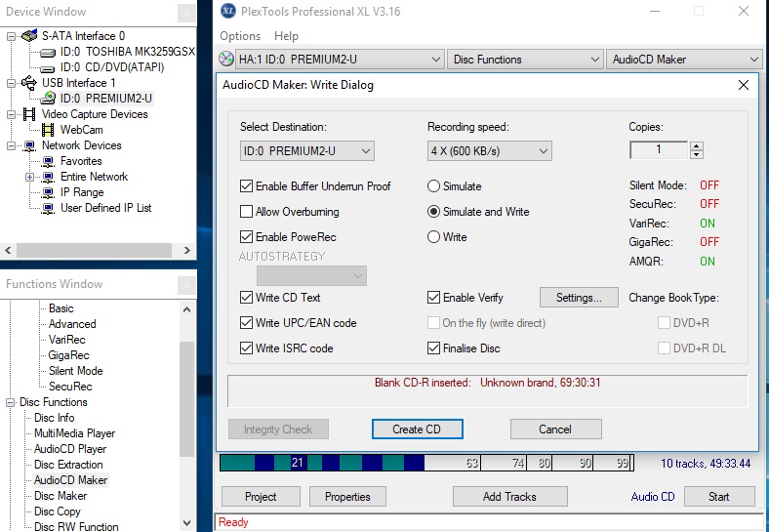Click the Device Window horizontal scrollbar

[x=94, y=250]
